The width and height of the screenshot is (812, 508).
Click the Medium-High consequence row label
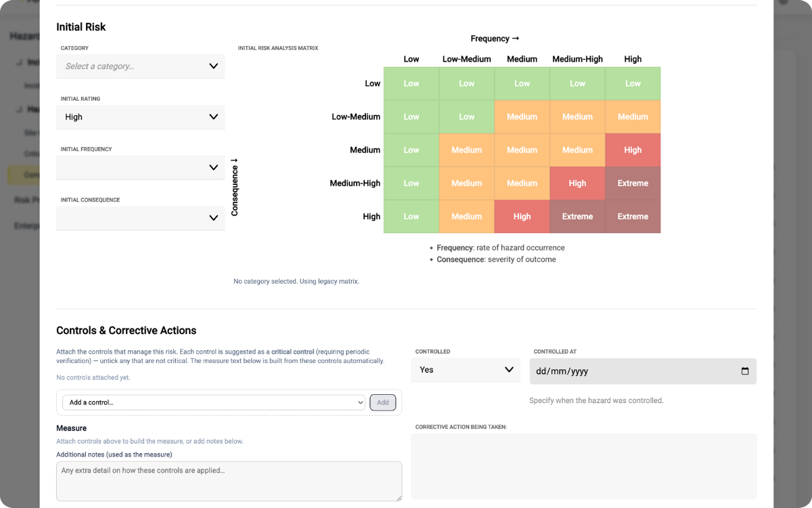point(355,184)
